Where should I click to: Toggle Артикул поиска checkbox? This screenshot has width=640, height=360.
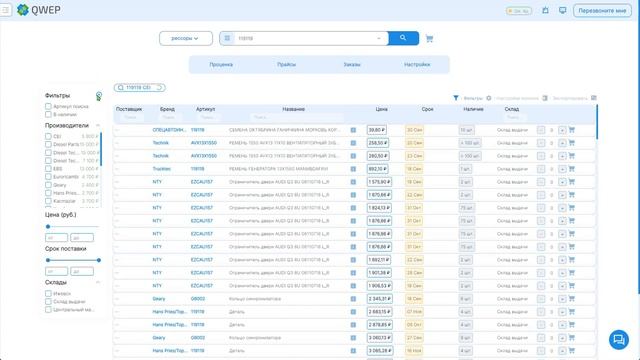(48, 106)
